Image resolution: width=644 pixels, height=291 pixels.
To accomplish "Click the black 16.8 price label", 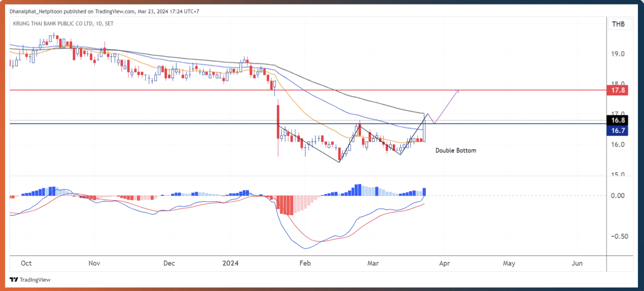I will (x=618, y=120).
